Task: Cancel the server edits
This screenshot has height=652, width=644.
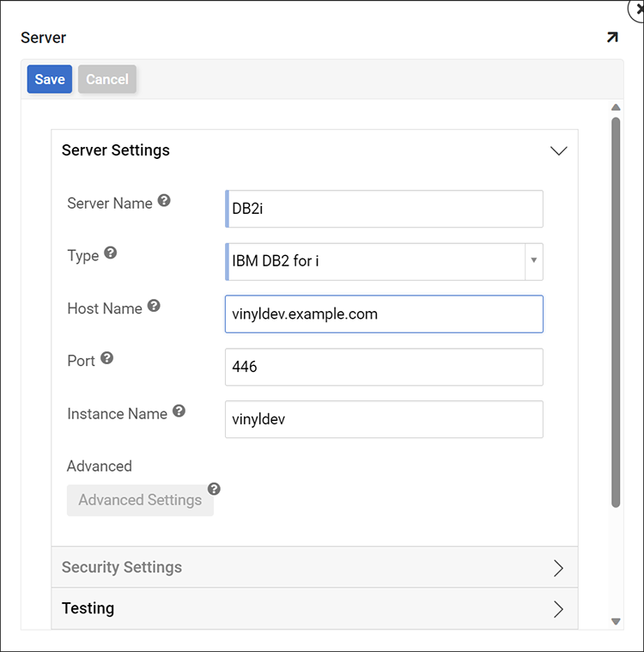Action: click(107, 79)
